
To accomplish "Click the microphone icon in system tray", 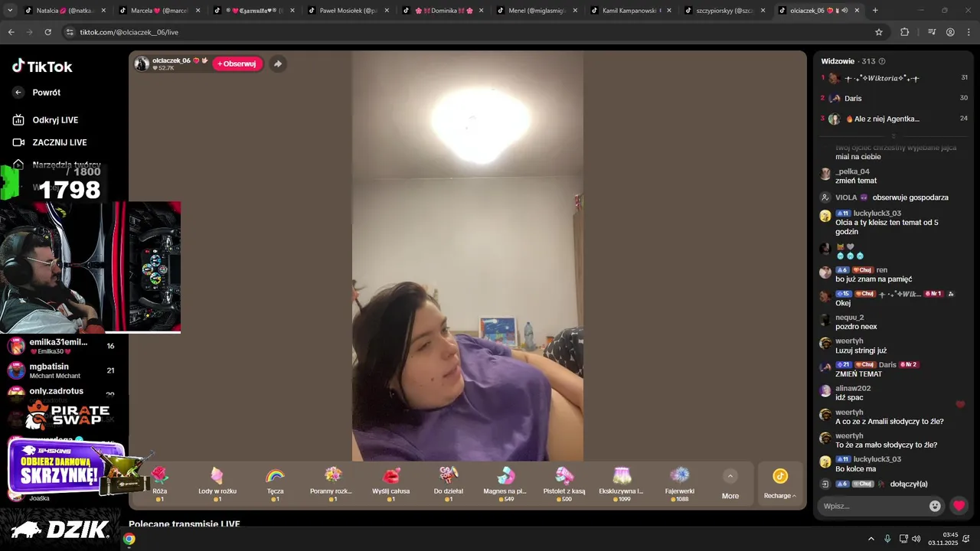I will pos(887,539).
